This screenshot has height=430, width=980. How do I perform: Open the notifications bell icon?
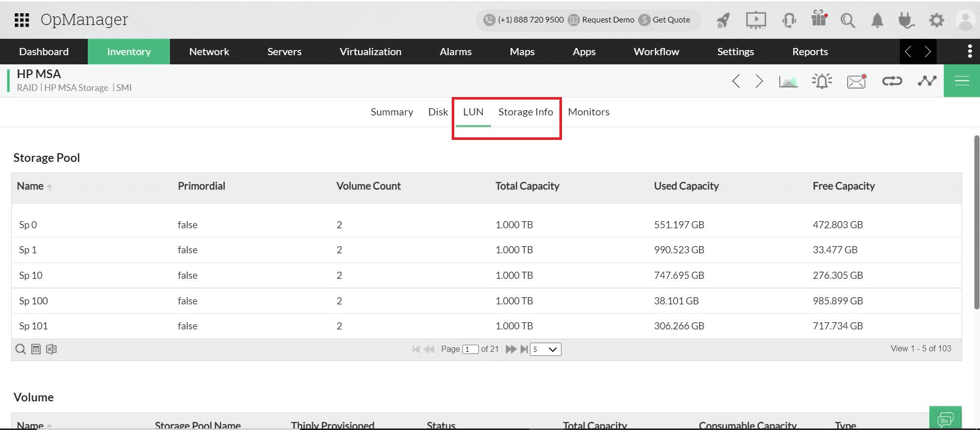point(877,20)
